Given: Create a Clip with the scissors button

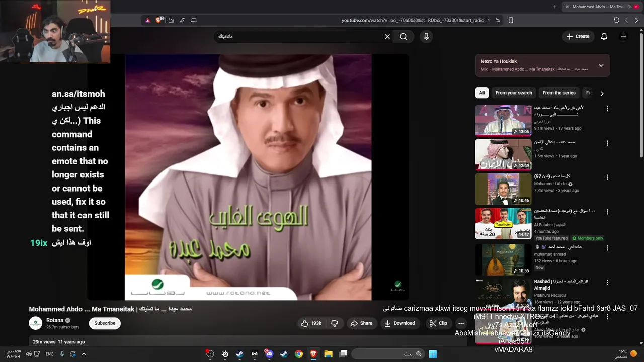Looking at the screenshot, I should (x=438, y=323).
